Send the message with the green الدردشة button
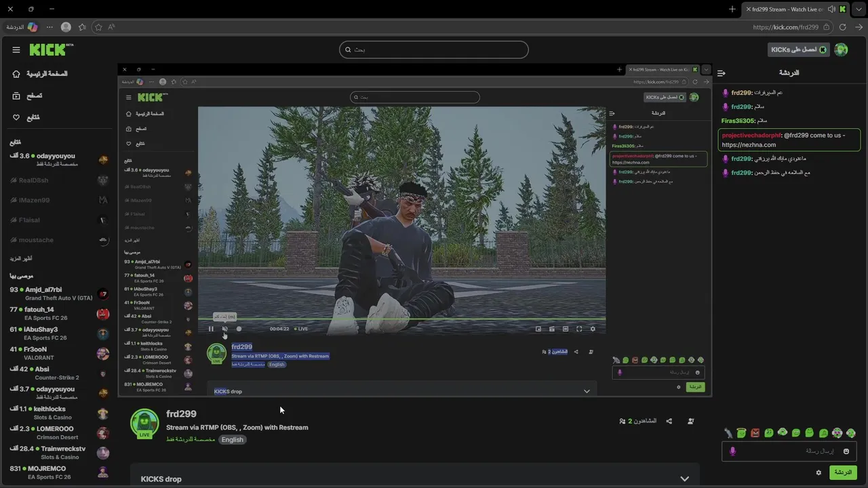This screenshot has width=868, height=488. pyautogui.click(x=843, y=472)
